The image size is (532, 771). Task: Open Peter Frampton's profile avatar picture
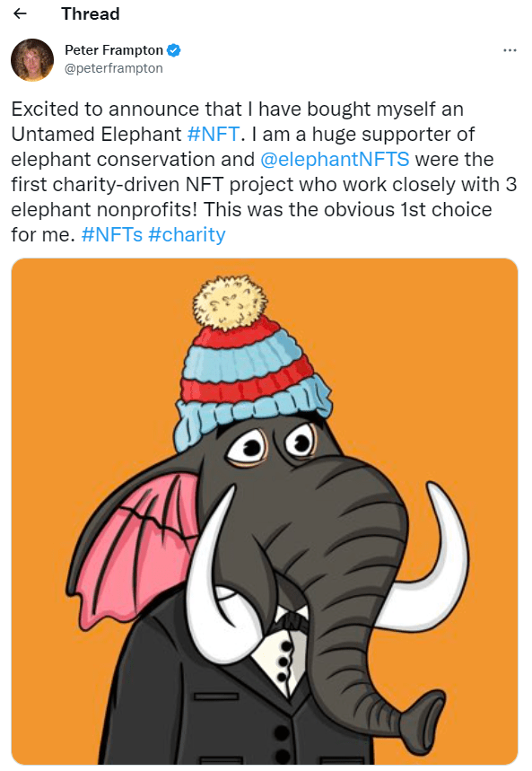pyautogui.click(x=32, y=59)
